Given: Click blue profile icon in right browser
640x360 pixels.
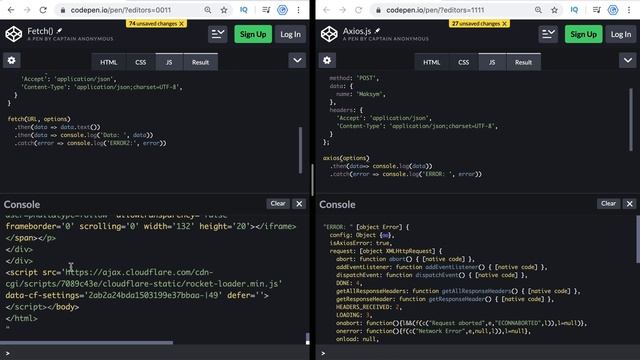Looking at the screenshot, I should (x=613, y=10).
